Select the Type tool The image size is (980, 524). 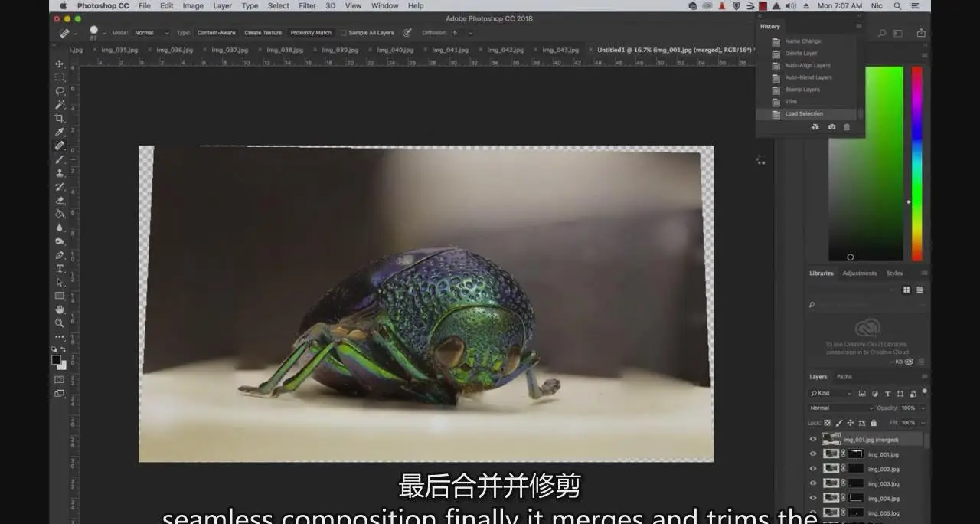[60, 269]
